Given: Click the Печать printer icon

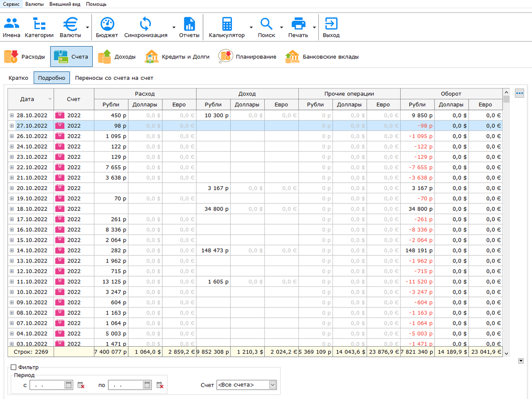Looking at the screenshot, I should point(298,27).
